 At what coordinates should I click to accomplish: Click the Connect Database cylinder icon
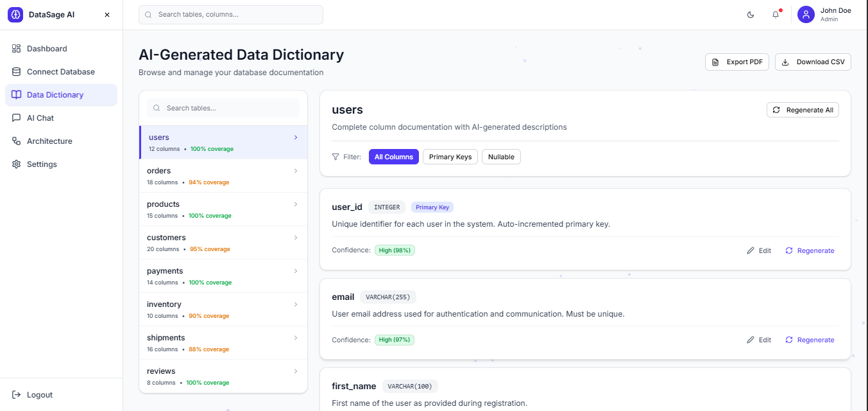tap(16, 72)
